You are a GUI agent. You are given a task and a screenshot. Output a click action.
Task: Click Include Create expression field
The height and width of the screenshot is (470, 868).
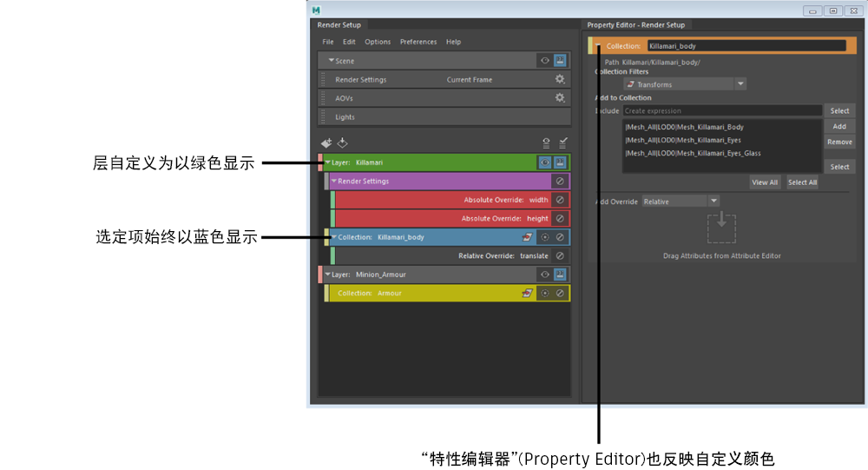point(722,111)
